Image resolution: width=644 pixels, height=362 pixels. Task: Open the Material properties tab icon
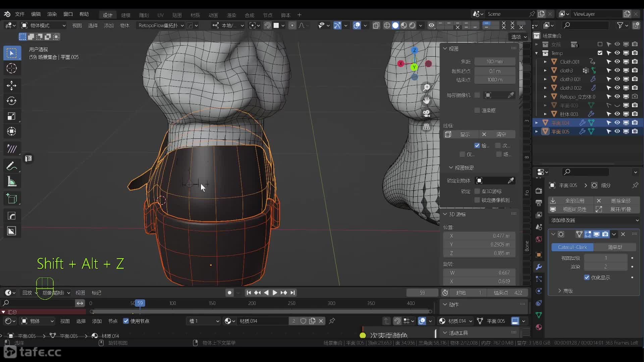coord(539,327)
